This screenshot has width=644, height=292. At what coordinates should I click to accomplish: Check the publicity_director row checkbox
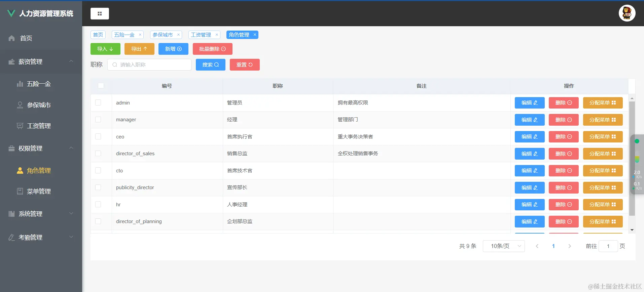pos(98,187)
